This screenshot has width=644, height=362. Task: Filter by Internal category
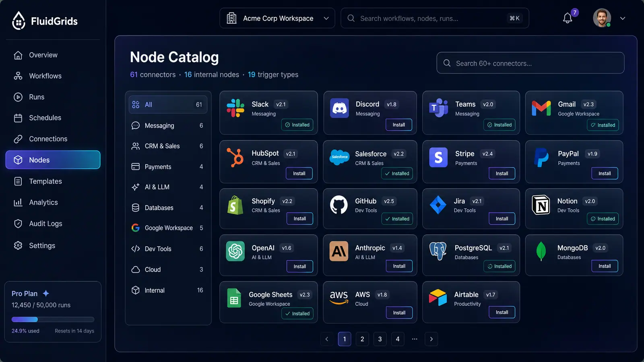[168, 290]
